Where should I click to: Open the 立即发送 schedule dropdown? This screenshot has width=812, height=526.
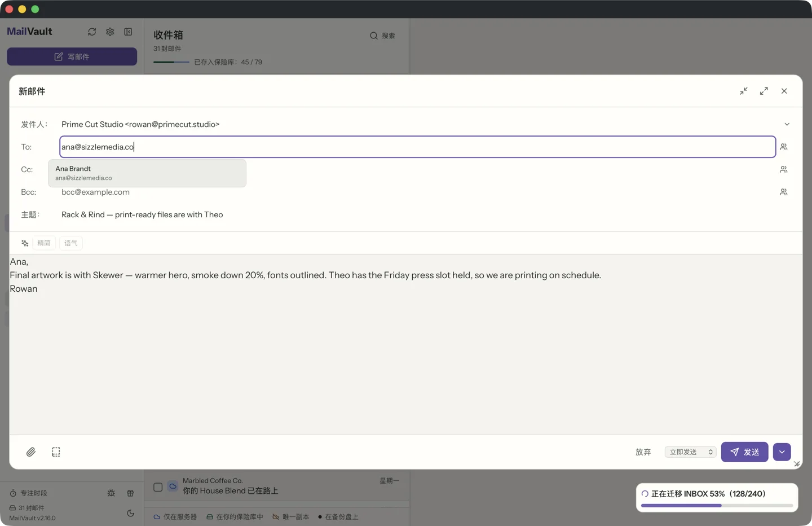pyautogui.click(x=691, y=452)
